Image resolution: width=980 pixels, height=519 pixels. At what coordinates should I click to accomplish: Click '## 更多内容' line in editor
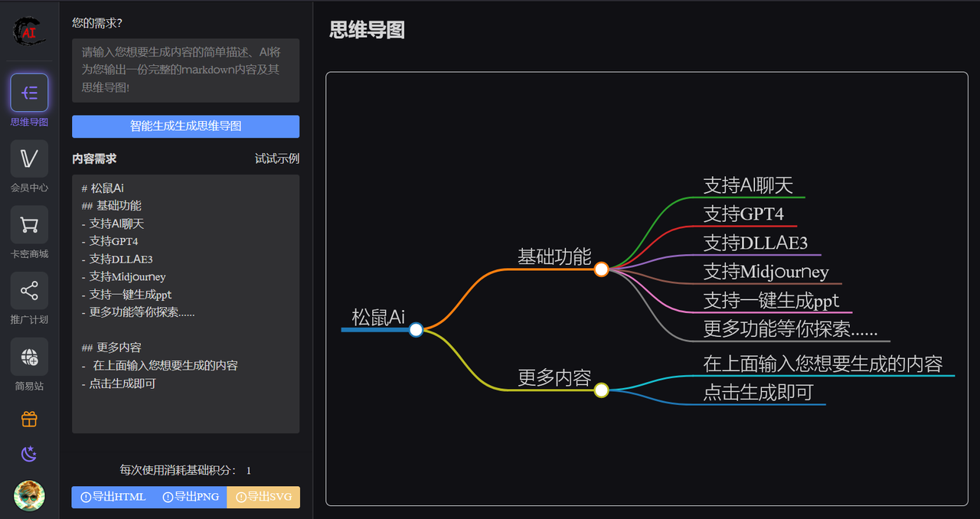(111, 348)
